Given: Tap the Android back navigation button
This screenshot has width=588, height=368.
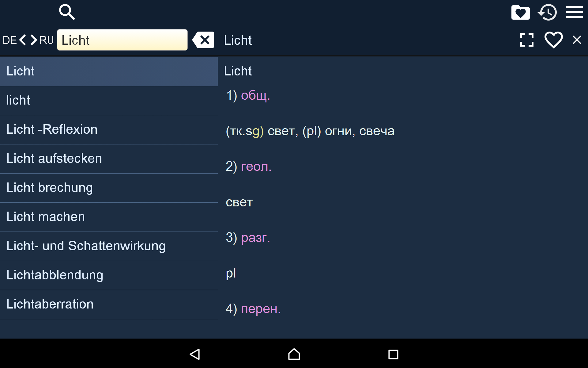Looking at the screenshot, I should 195,354.
